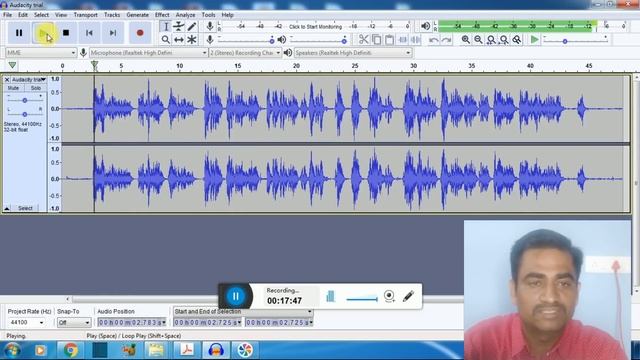Pause the screen recorder overlay
Viewport: 640px width, 360px height.
(x=236, y=296)
